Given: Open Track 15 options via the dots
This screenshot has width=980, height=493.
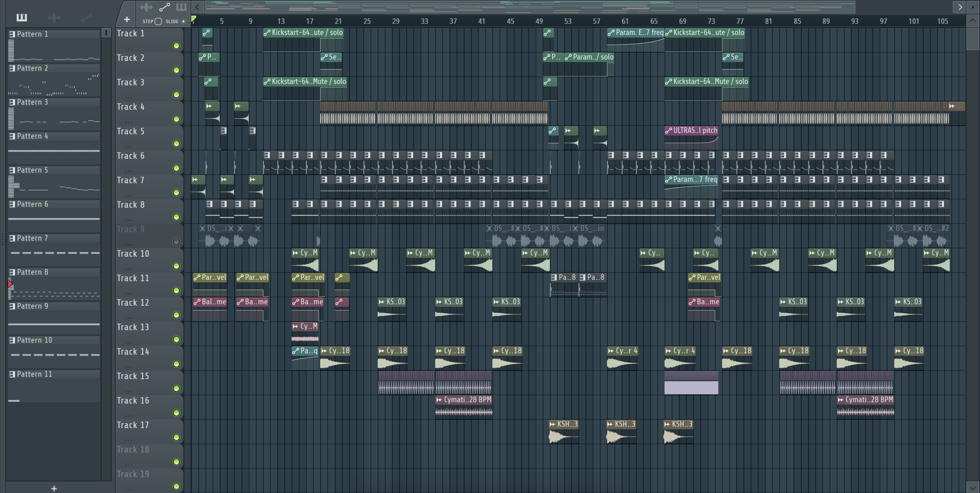Looking at the screenshot, I should 129,392.
